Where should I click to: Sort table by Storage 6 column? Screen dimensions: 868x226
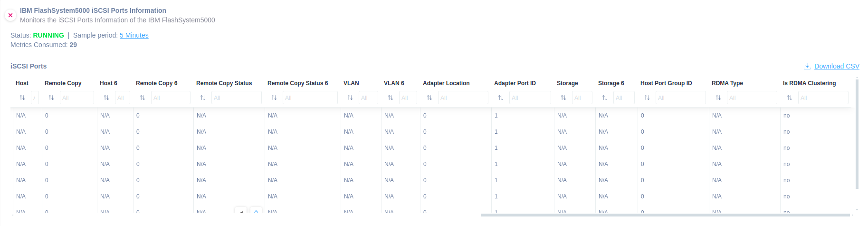[x=605, y=98]
